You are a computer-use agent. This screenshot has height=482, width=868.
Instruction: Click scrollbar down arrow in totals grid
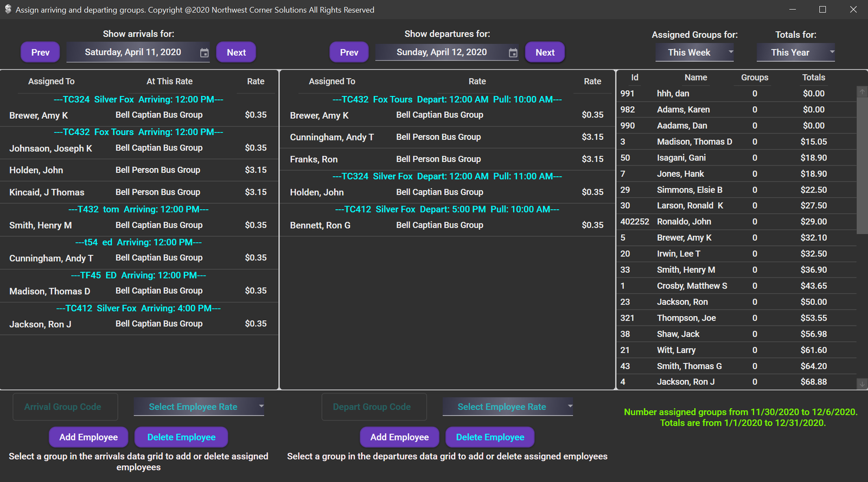tap(862, 384)
